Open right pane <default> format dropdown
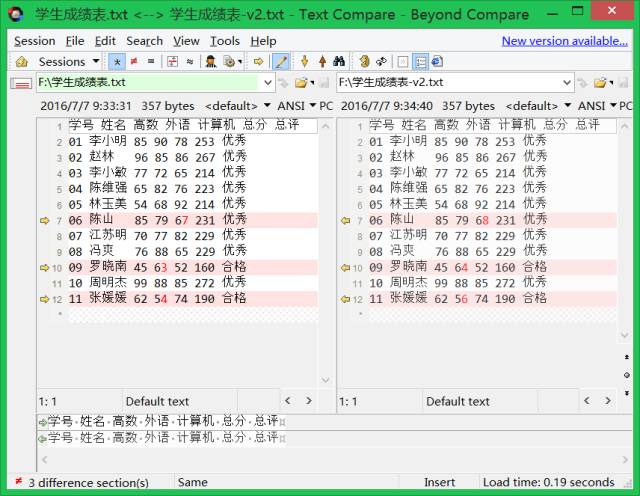Screen dimensions: 640x496 point(538,106)
